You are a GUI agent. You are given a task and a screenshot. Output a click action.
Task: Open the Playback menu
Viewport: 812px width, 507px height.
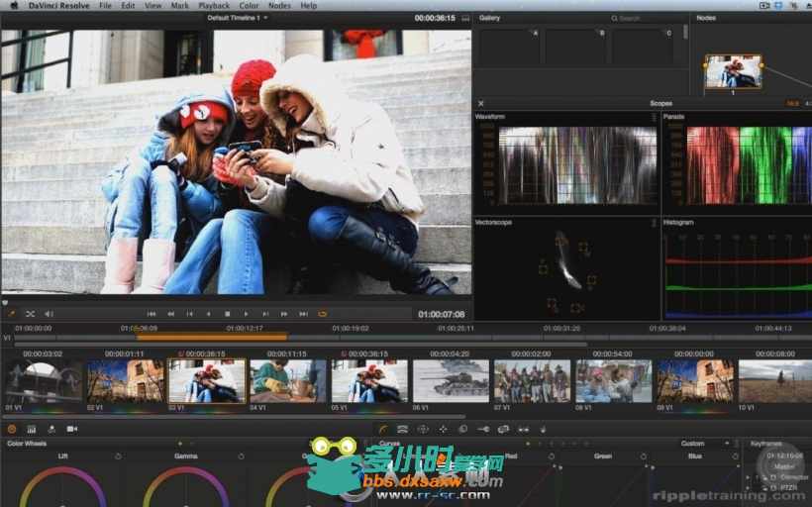[214, 6]
